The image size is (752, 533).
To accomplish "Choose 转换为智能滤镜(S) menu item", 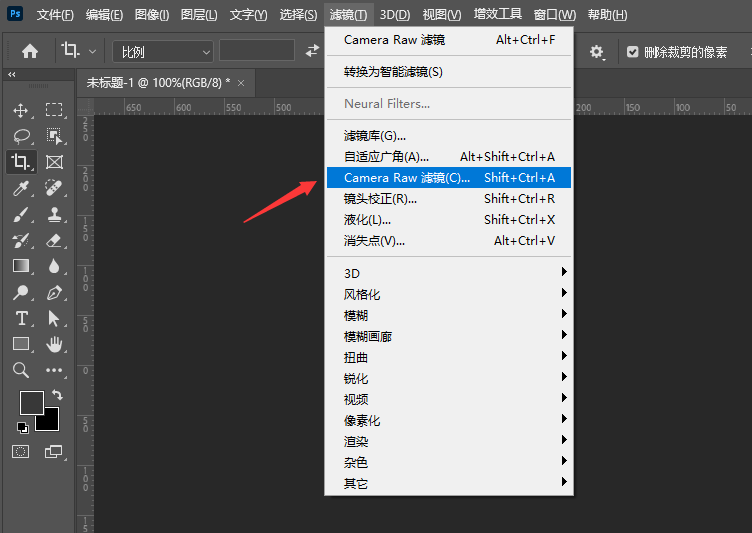I will [x=449, y=71].
